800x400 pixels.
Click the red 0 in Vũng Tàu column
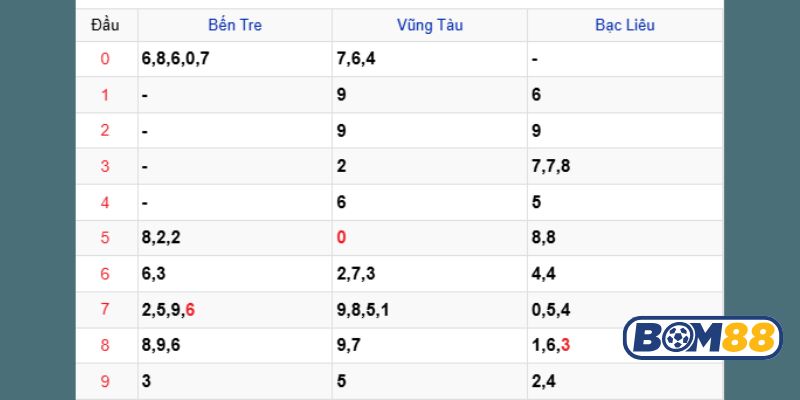[342, 238]
